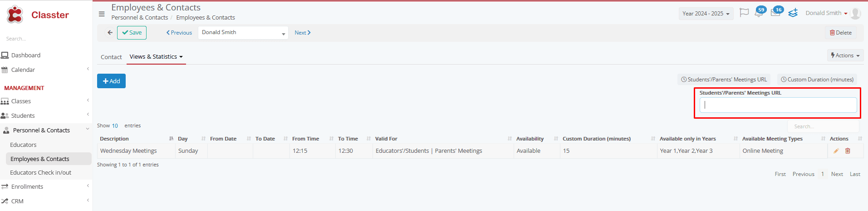This screenshot has height=211, width=868.
Task: Expand the Actions dropdown
Action: 845,55
